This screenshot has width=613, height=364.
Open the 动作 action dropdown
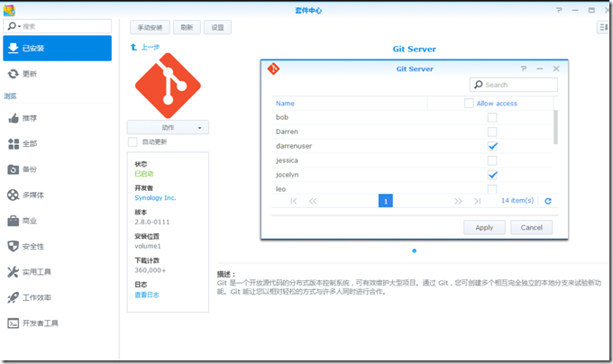point(168,127)
